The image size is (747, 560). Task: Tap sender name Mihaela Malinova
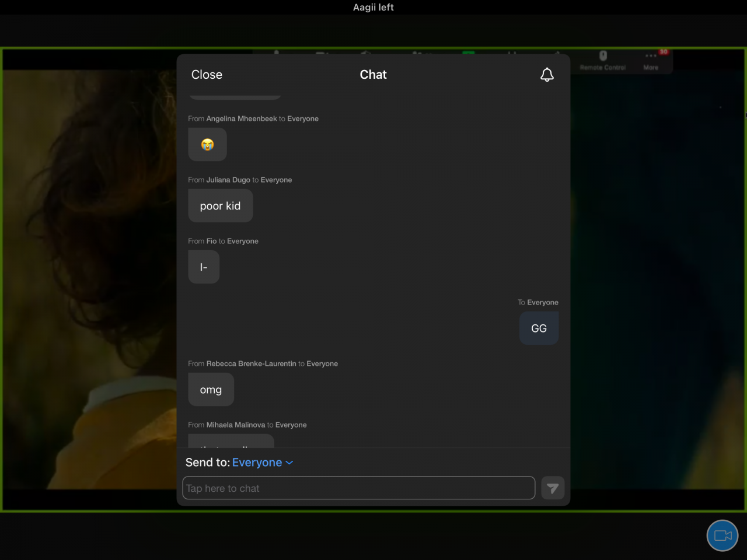click(x=236, y=425)
